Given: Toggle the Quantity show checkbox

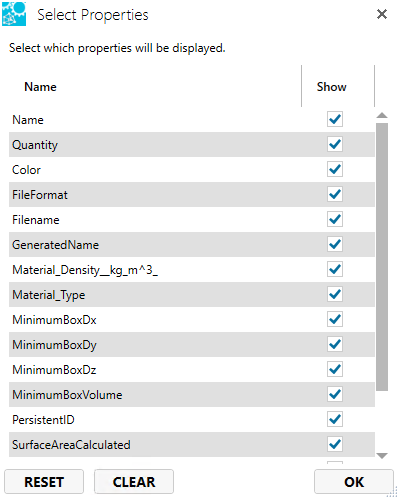Looking at the screenshot, I should (x=335, y=144).
